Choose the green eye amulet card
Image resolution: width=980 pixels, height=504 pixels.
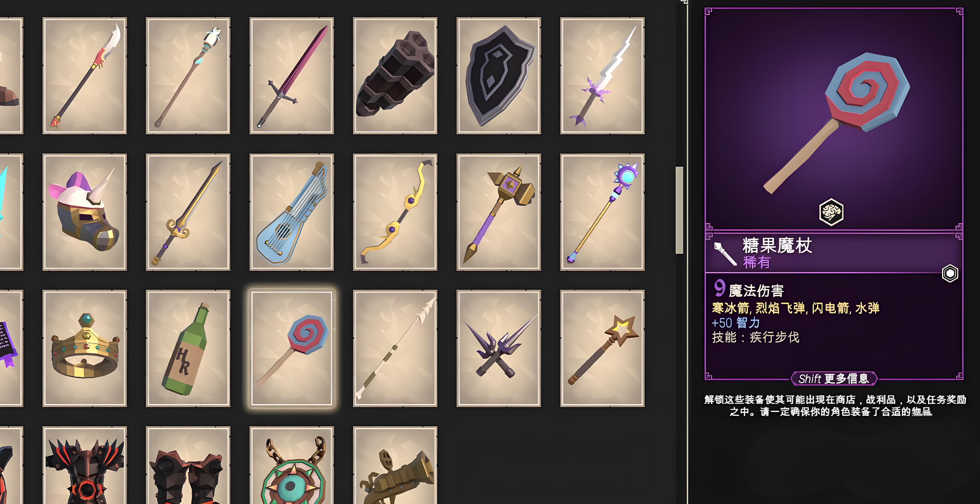(x=291, y=465)
